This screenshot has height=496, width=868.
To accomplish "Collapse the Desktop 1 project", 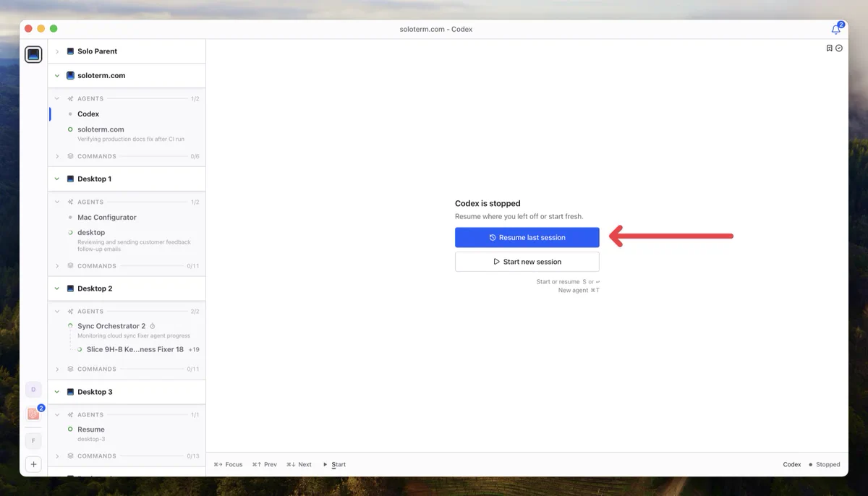I will [x=57, y=179].
